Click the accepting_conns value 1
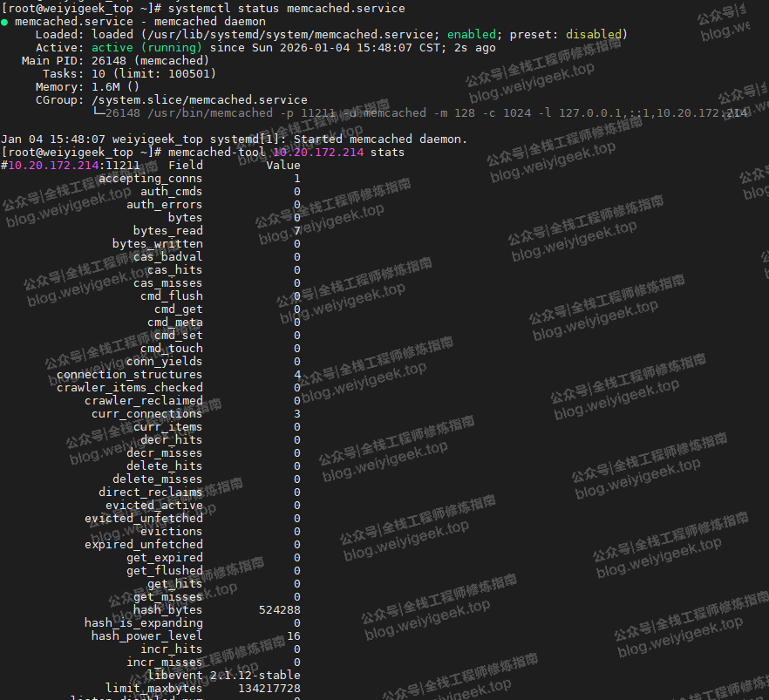The height and width of the screenshot is (700, 769). pos(297,179)
